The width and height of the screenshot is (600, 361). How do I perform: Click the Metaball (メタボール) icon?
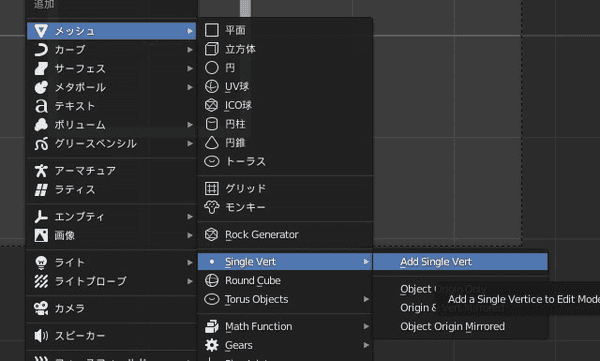(41, 87)
